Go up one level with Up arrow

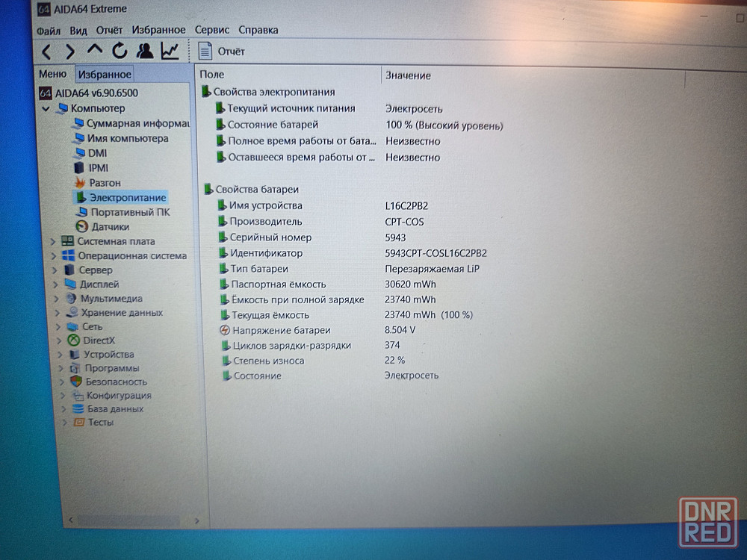point(94,51)
